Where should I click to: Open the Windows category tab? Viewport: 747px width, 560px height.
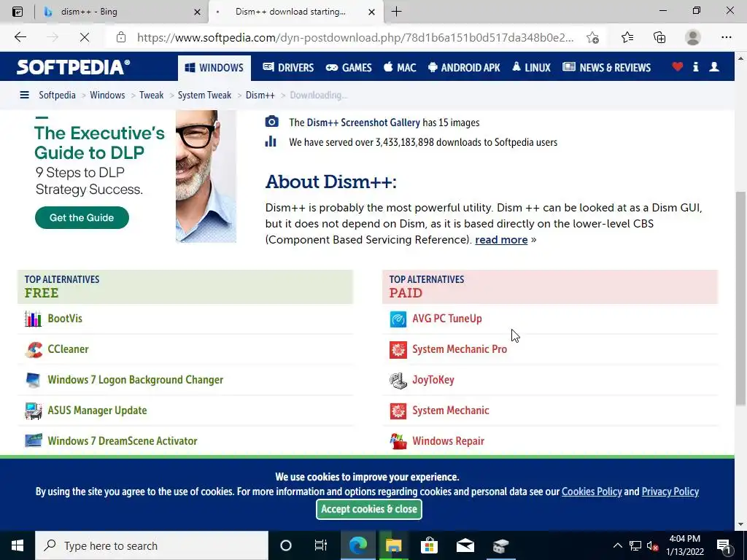214,68
